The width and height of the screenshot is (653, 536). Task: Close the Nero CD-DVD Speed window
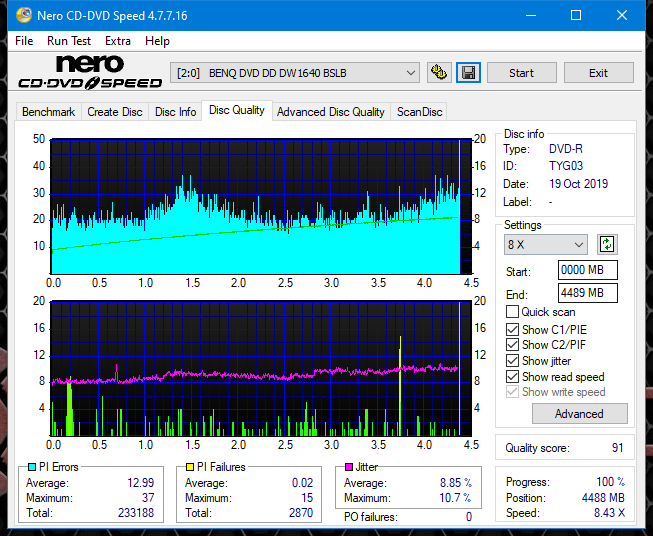click(x=622, y=15)
